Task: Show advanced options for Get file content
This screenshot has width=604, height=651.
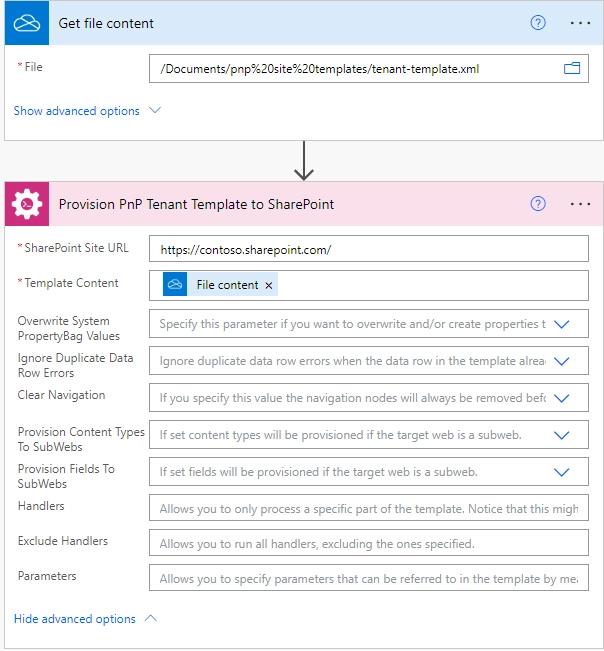Action: click(x=87, y=111)
